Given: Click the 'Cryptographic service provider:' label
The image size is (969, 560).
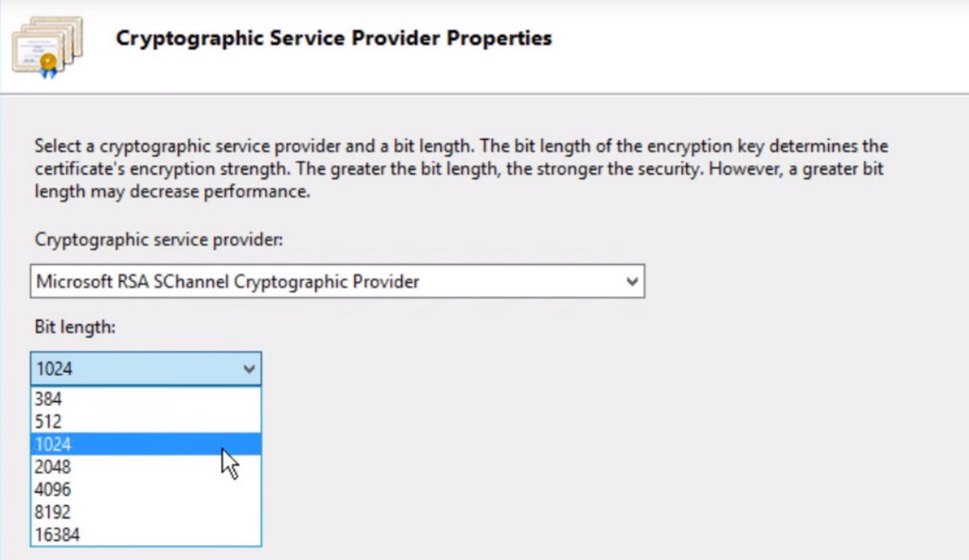Looking at the screenshot, I should [158, 240].
